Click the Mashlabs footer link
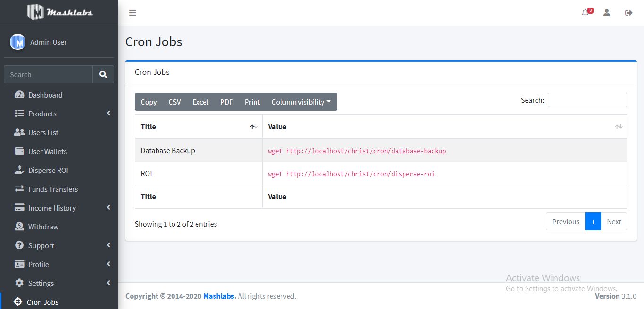644x309 pixels. (219, 296)
